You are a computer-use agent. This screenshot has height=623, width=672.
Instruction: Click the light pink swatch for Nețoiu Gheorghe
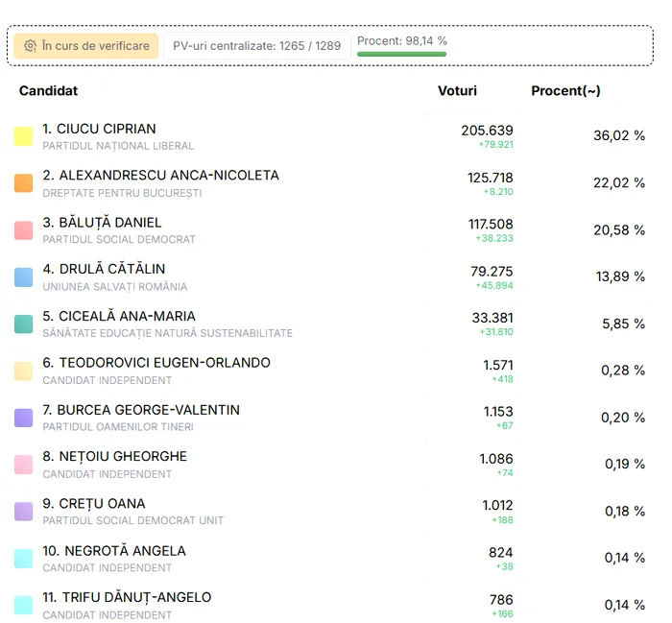pyautogui.click(x=24, y=465)
